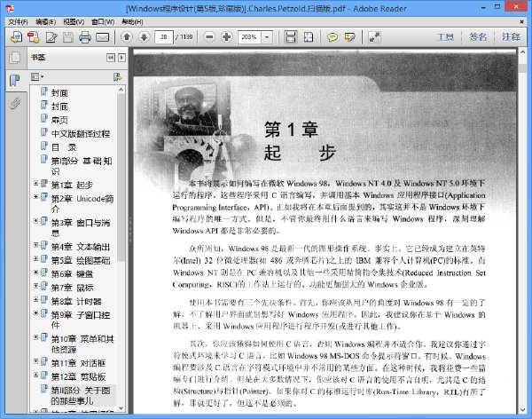Open the 帮助(H) menu
Screen dimensions: 532x419
click(132, 21)
